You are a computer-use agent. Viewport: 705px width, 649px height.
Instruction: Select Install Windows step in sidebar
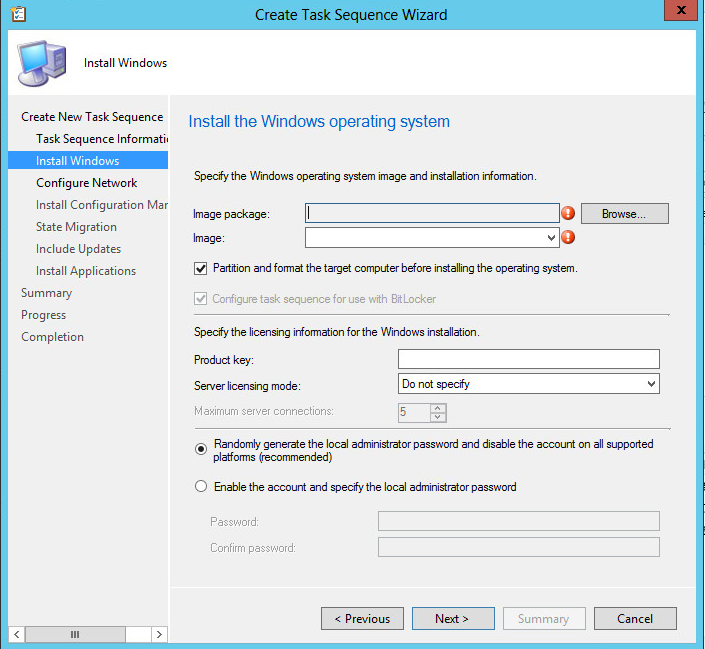tap(88, 161)
